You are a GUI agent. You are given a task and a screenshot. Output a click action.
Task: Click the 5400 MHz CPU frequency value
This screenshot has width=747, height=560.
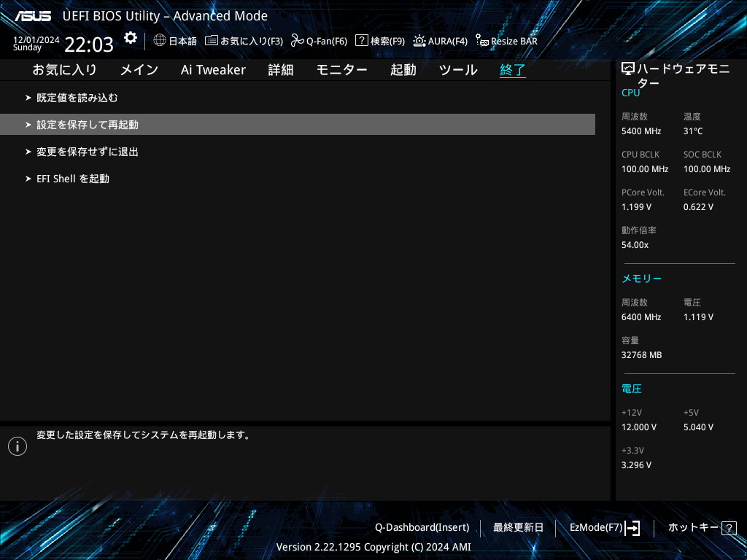tap(641, 131)
